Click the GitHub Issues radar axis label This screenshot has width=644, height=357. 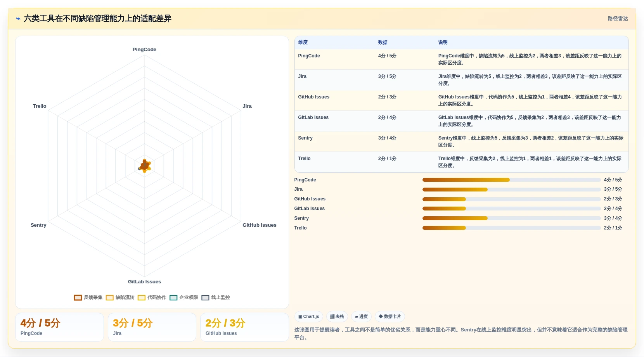260,225
